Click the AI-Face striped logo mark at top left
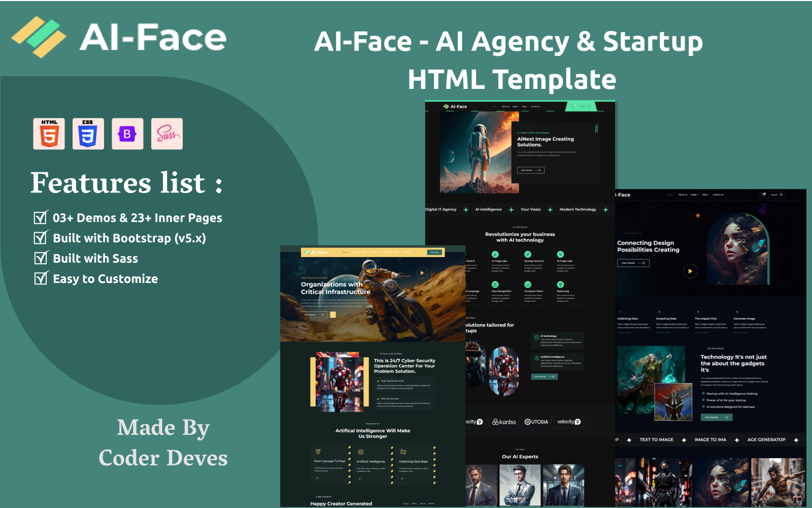 click(39, 37)
